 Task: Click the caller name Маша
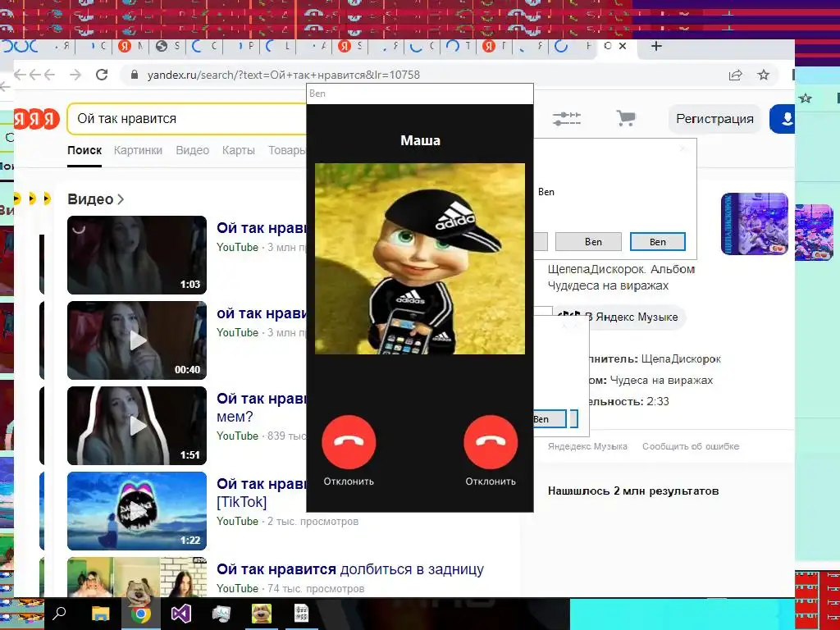tap(421, 140)
